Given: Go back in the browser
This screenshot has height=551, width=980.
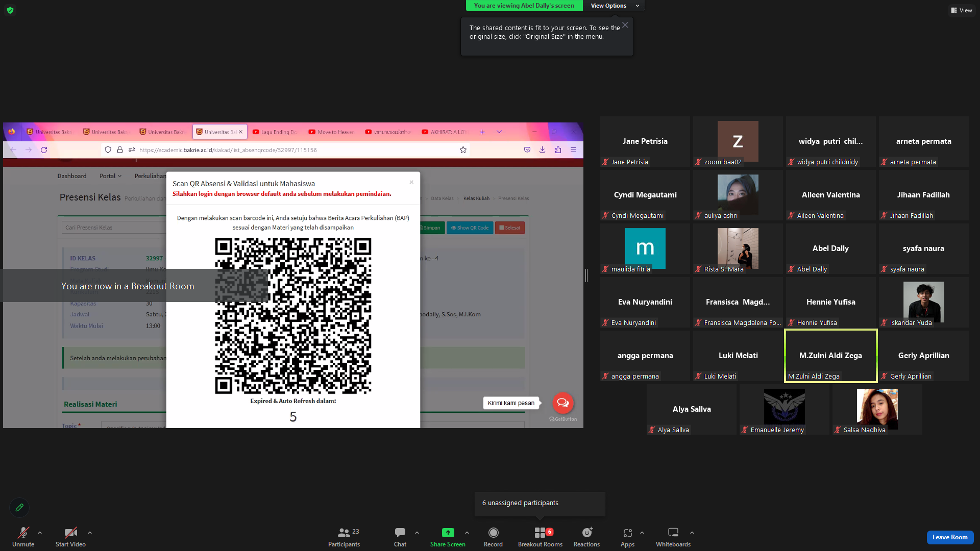Looking at the screenshot, I should pyautogui.click(x=13, y=150).
